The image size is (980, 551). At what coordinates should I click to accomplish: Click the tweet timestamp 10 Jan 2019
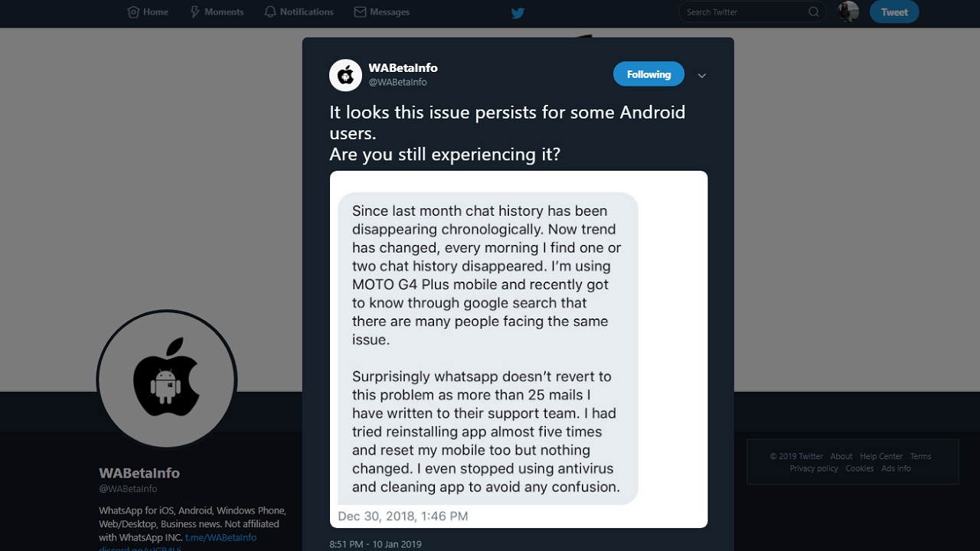coord(375,544)
